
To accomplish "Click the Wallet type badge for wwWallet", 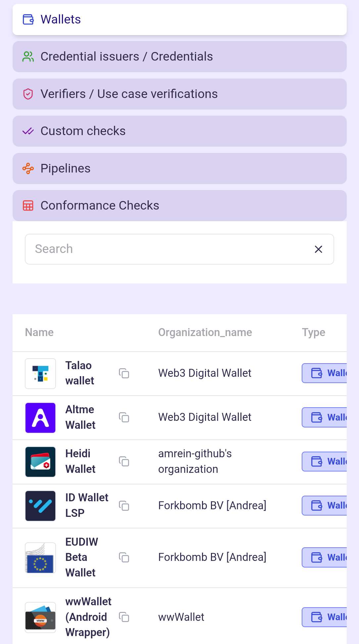I will point(325,617).
